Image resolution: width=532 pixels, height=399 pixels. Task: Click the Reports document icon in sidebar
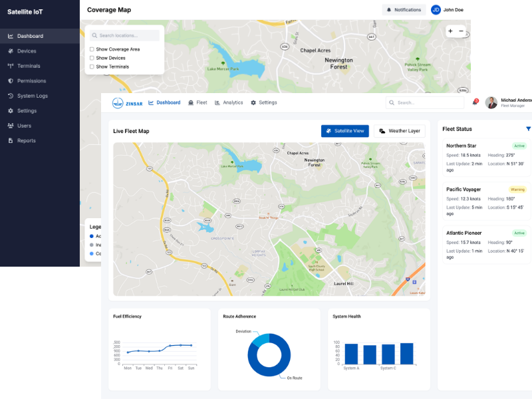tap(11, 140)
